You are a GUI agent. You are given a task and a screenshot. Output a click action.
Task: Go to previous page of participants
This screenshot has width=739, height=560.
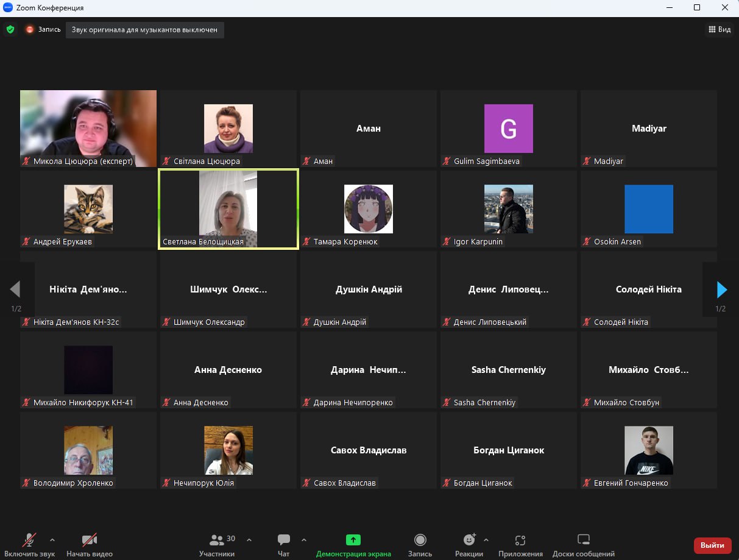[x=16, y=289]
